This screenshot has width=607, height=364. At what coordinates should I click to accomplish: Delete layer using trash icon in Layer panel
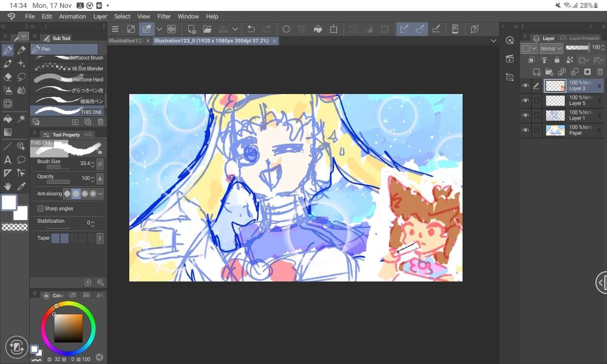point(600,72)
